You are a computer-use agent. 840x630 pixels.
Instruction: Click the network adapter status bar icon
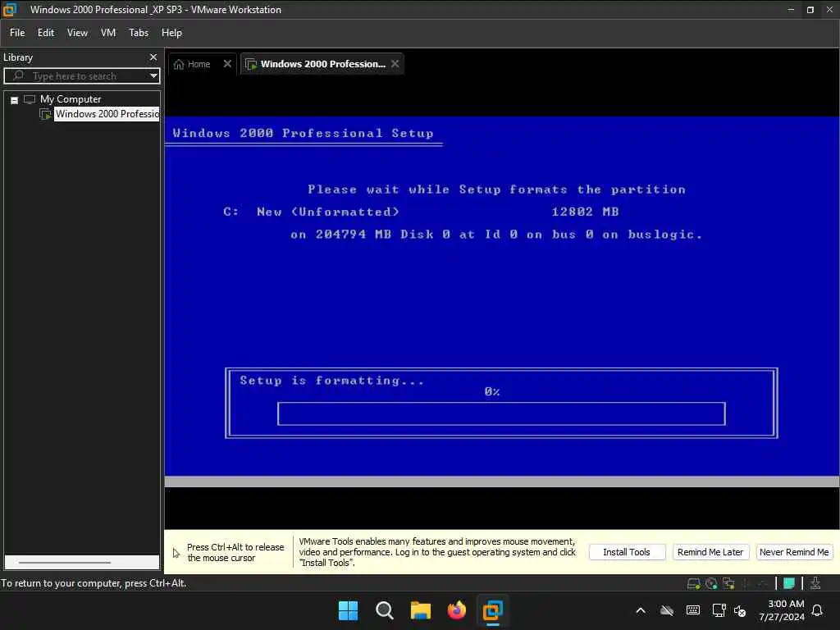(x=728, y=584)
